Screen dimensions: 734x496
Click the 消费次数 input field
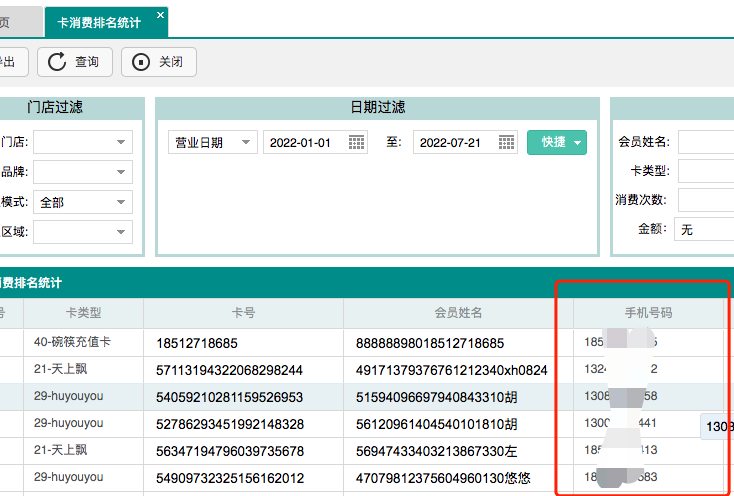[706, 199]
